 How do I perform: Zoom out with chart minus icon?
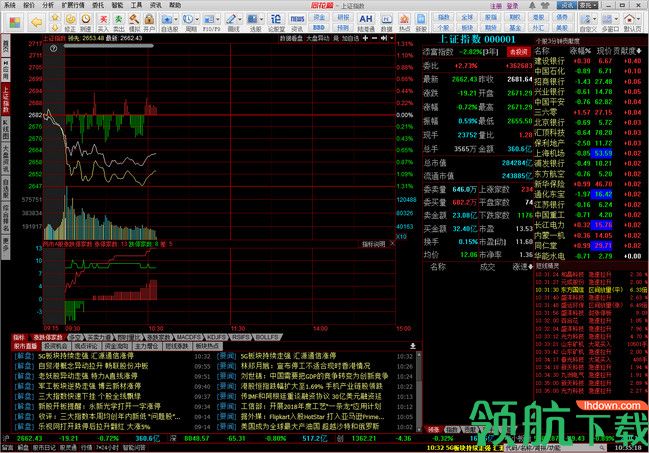coord(375,38)
